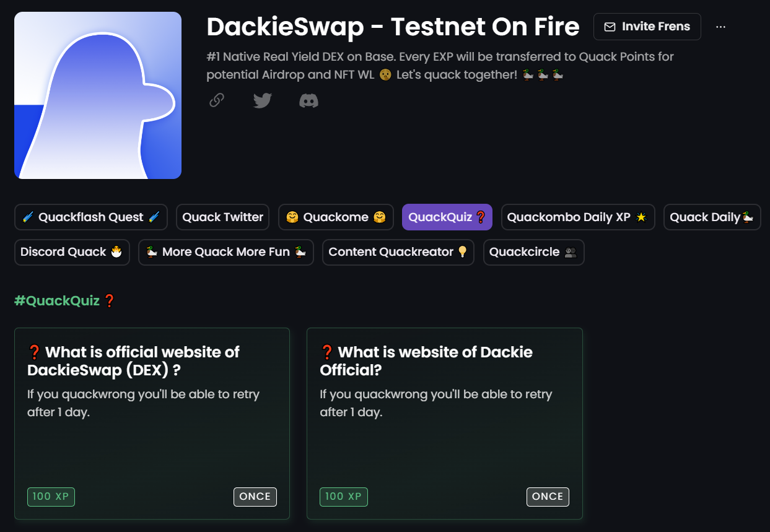770x532 pixels.
Task: Open the Quackome quest category
Action: [335, 217]
